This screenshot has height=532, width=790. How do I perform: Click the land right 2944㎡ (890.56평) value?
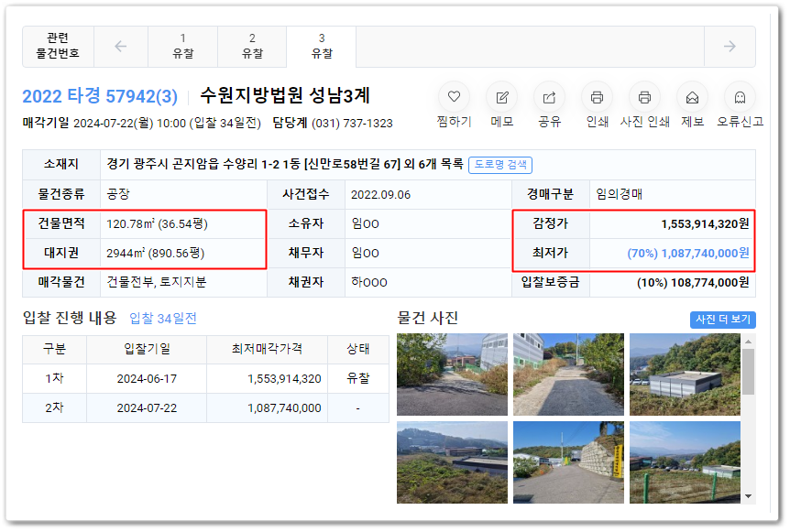coord(155,253)
